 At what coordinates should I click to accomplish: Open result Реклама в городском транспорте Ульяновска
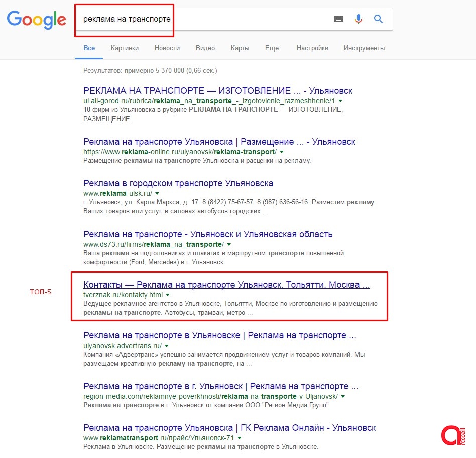(178, 183)
